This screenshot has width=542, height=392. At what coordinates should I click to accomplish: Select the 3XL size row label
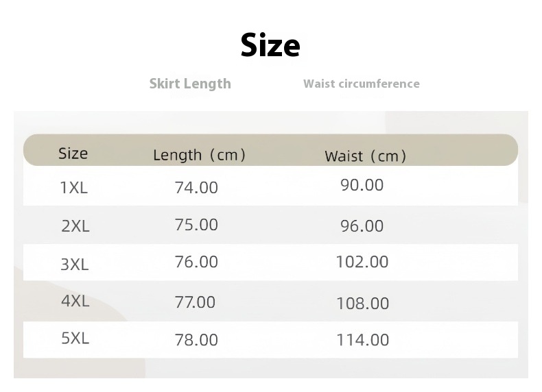point(75,264)
